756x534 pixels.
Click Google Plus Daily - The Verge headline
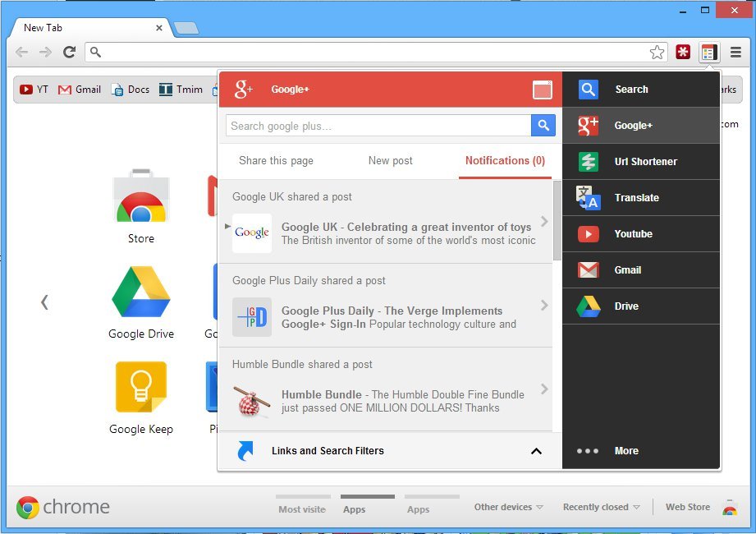(x=392, y=317)
